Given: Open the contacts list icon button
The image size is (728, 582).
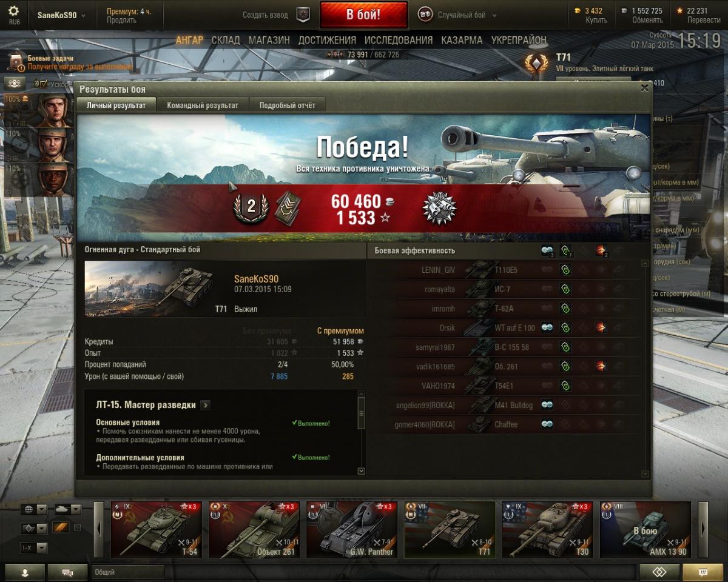Looking at the screenshot, I should (x=25, y=572).
